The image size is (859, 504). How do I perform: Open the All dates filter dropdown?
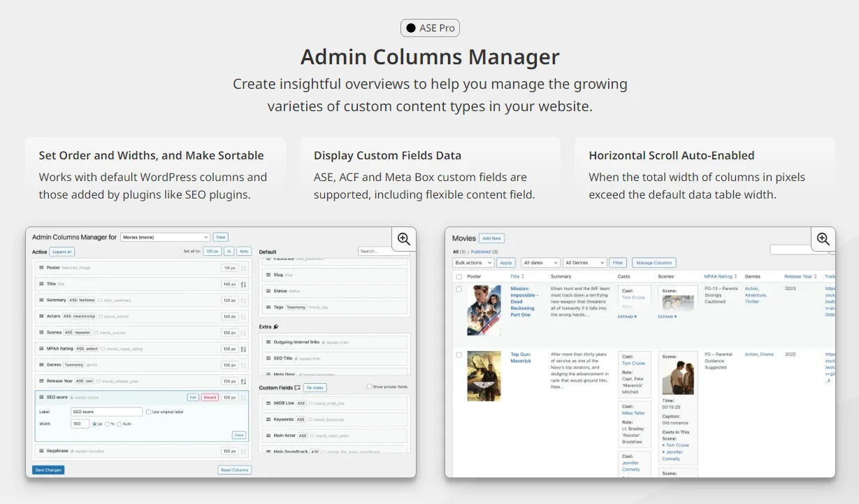point(540,263)
